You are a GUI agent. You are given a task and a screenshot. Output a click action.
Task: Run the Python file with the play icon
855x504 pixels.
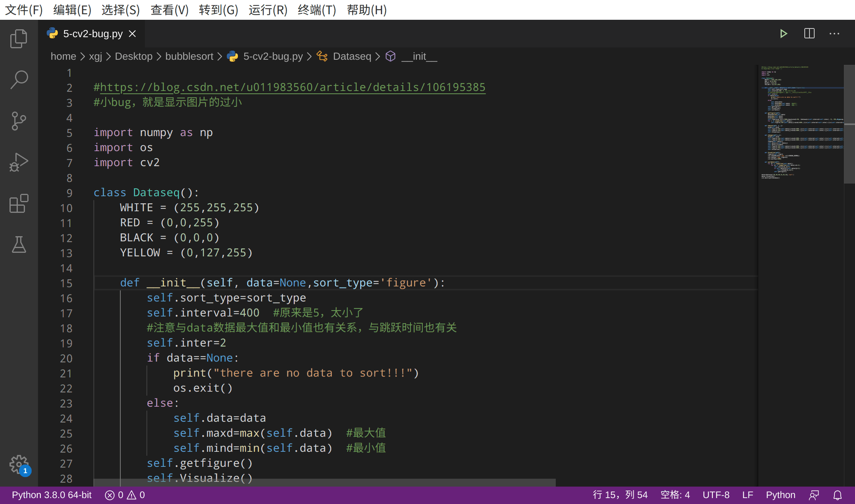click(784, 34)
